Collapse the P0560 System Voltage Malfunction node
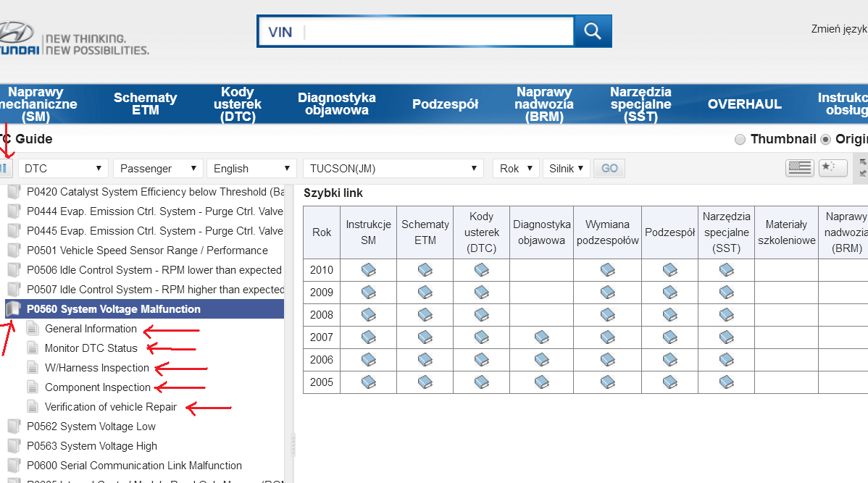 click(13, 308)
